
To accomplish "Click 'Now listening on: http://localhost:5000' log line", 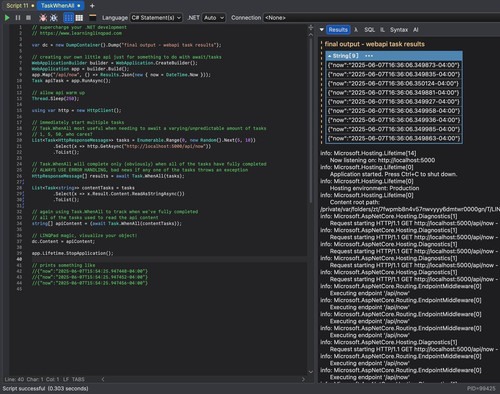I will coord(382,160).
